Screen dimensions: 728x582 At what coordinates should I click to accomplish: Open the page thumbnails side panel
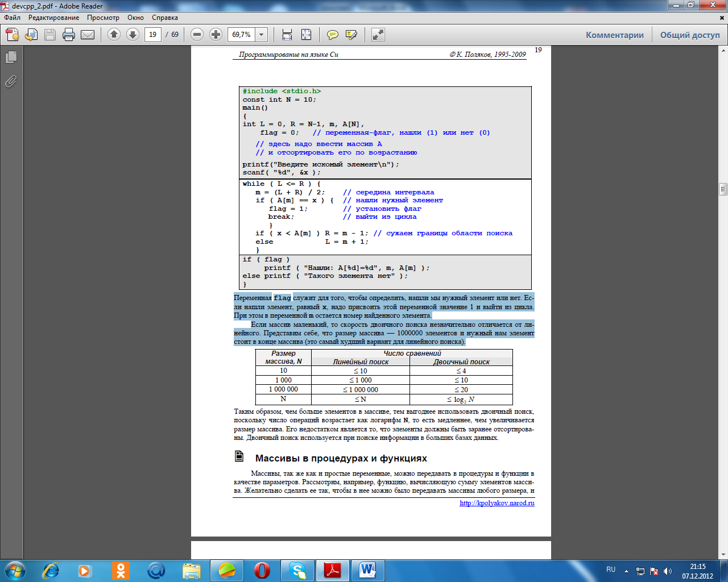click(11, 57)
